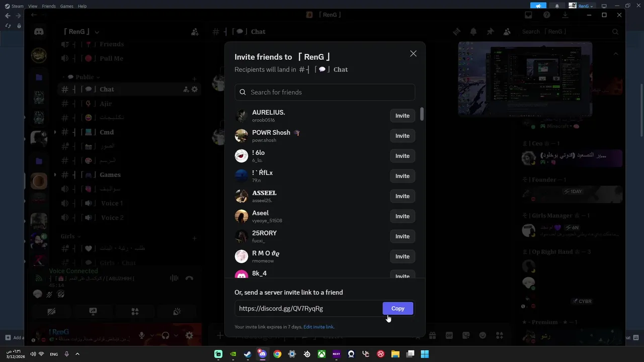644x362 pixels.
Task: Share your screen from voice panel
Action: tap(93, 312)
